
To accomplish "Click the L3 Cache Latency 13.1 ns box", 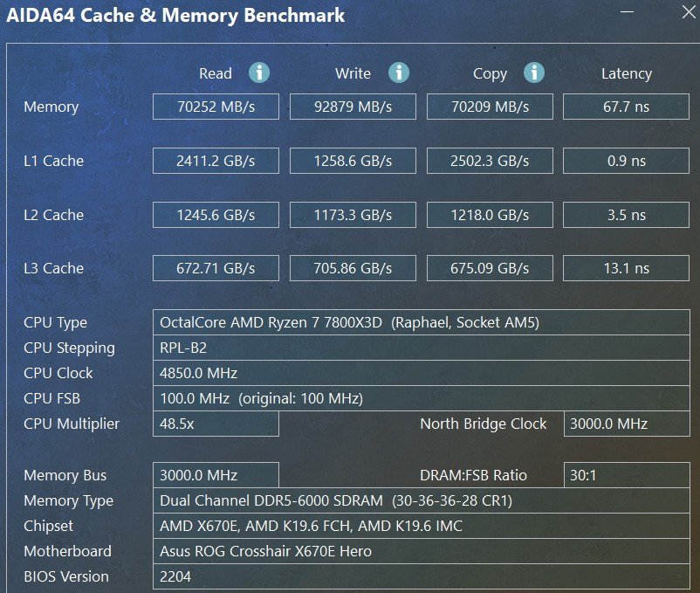I will [x=627, y=268].
